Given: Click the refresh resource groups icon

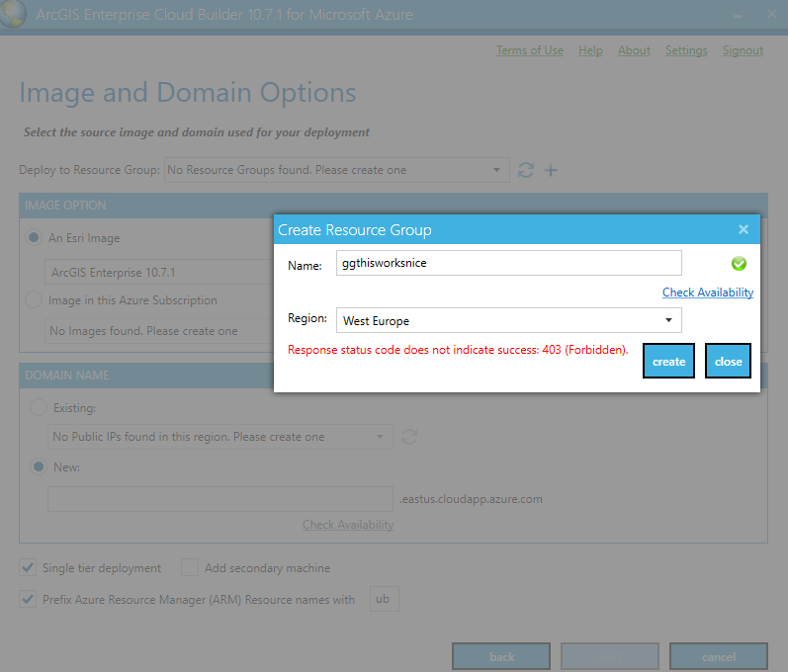Looking at the screenshot, I should (x=526, y=170).
